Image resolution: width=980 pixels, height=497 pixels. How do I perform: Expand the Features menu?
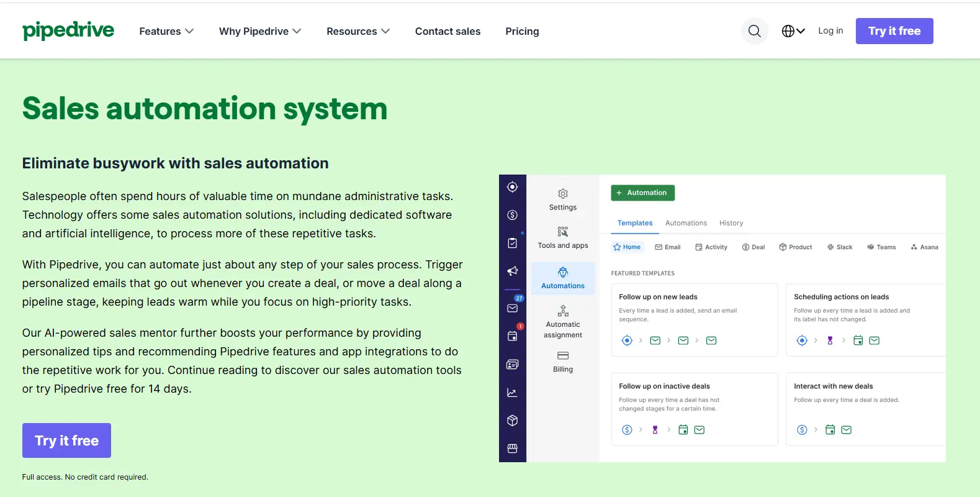(x=166, y=31)
